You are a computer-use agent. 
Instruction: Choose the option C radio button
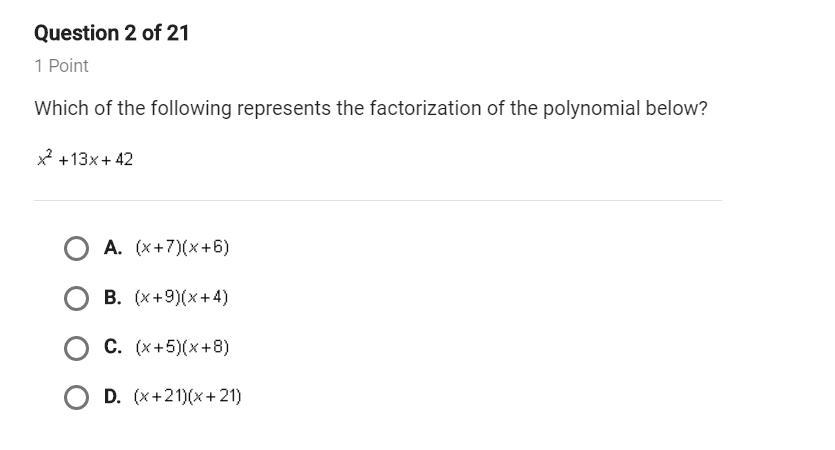[76, 348]
